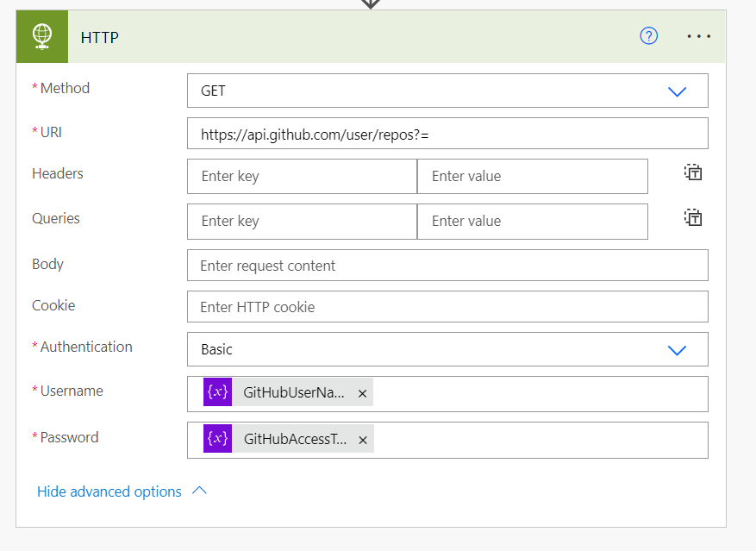Remove the GitHubUserName token with its x
The width and height of the screenshot is (756, 551).
tap(362, 392)
